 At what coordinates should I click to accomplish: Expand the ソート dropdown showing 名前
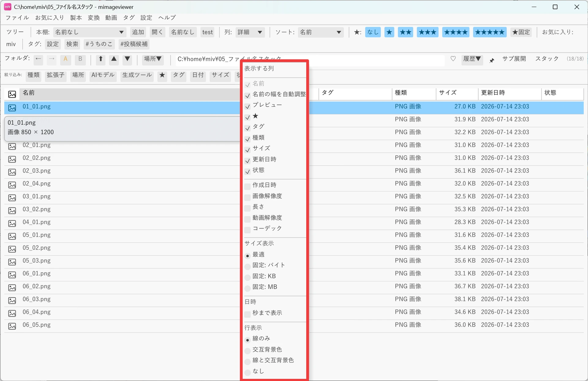pos(320,32)
